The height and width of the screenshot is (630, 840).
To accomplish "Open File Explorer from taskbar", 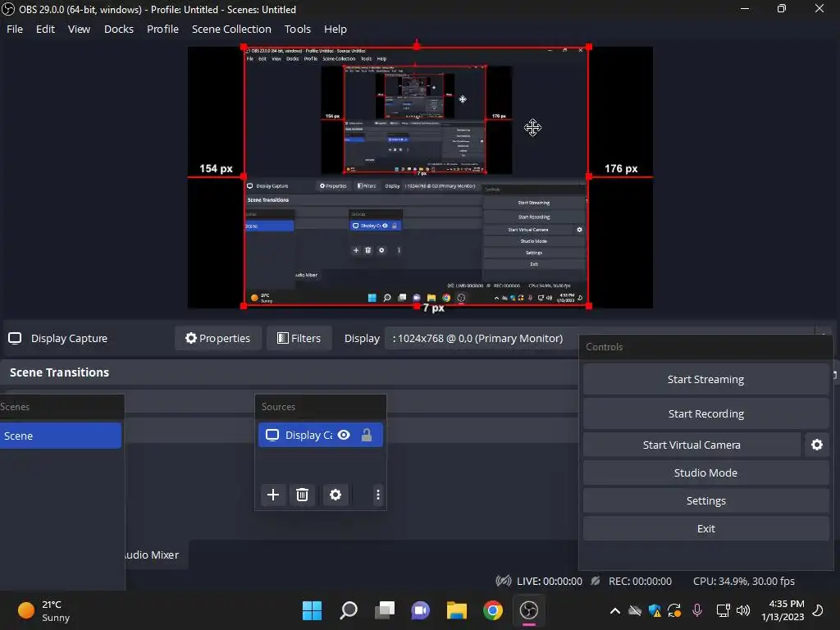I will pyautogui.click(x=456, y=610).
